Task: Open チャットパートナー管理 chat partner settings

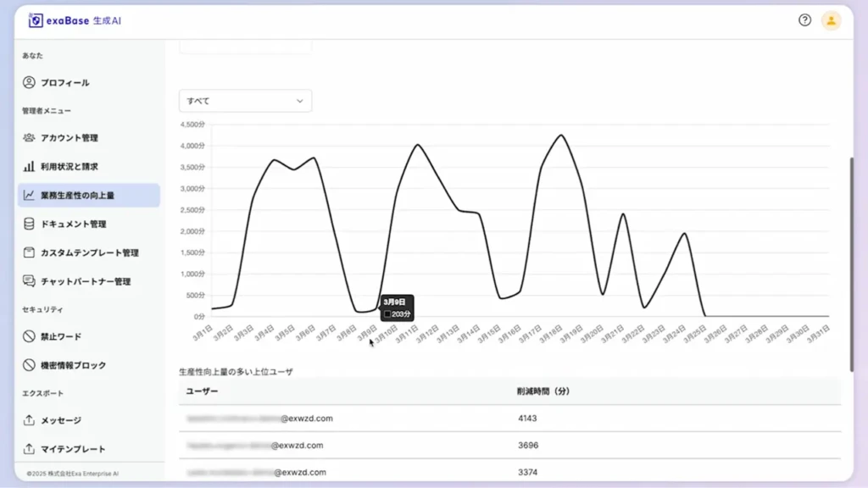Action: [x=81, y=280]
